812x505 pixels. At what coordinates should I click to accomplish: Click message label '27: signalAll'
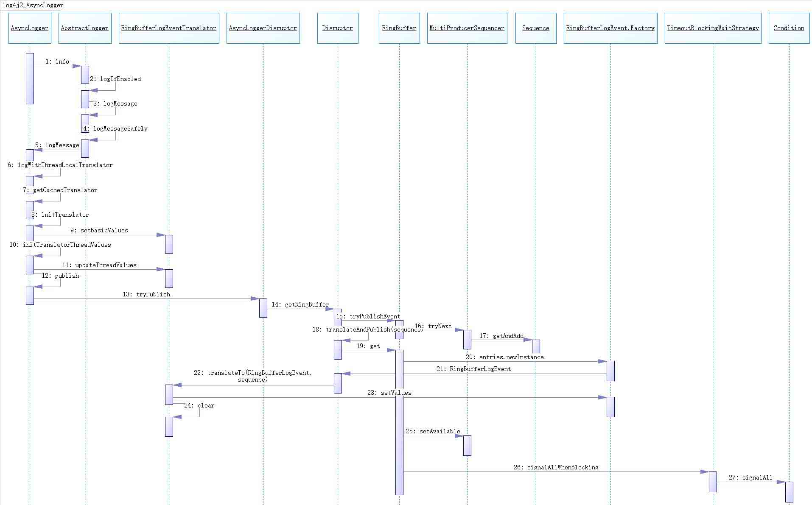[x=751, y=477]
